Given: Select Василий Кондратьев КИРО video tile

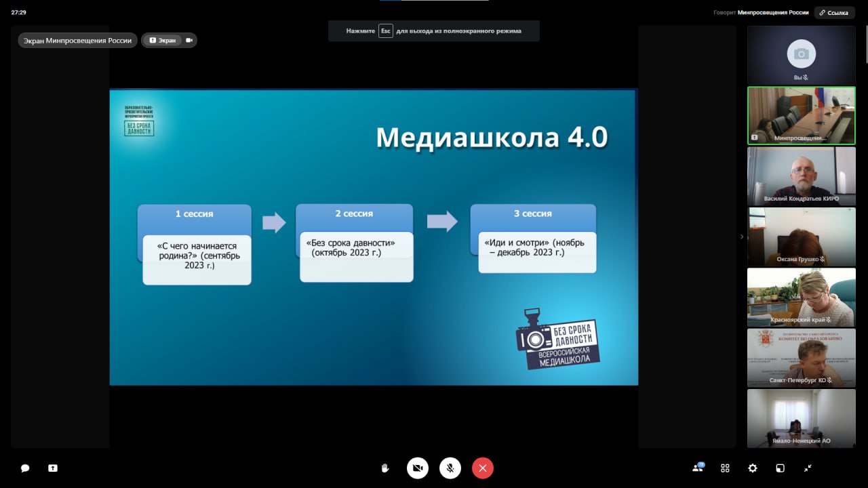Looking at the screenshot, I should tap(801, 176).
